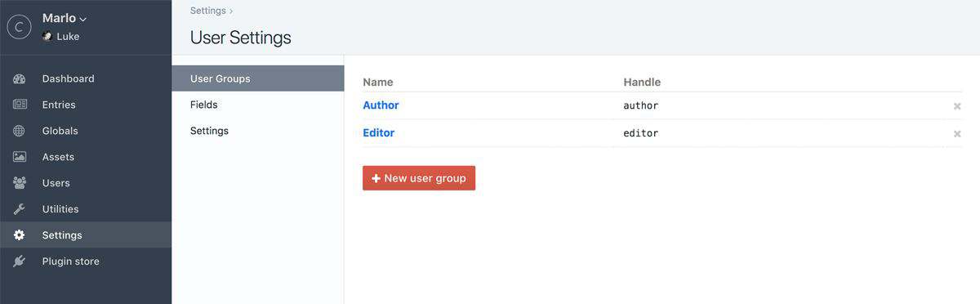Open the Globals section
The width and height of the screenshot is (980, 304).
coord(86,131)
